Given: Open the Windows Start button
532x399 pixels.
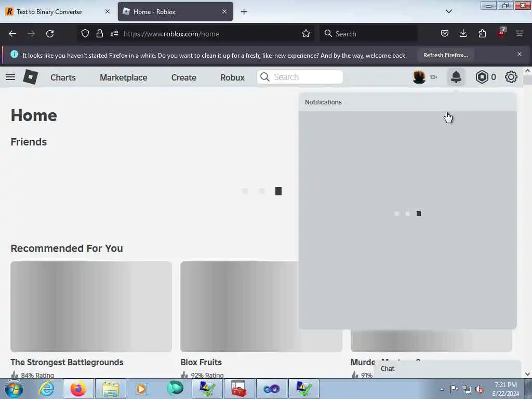Looking at the screenshot, I should coord(14,389).
